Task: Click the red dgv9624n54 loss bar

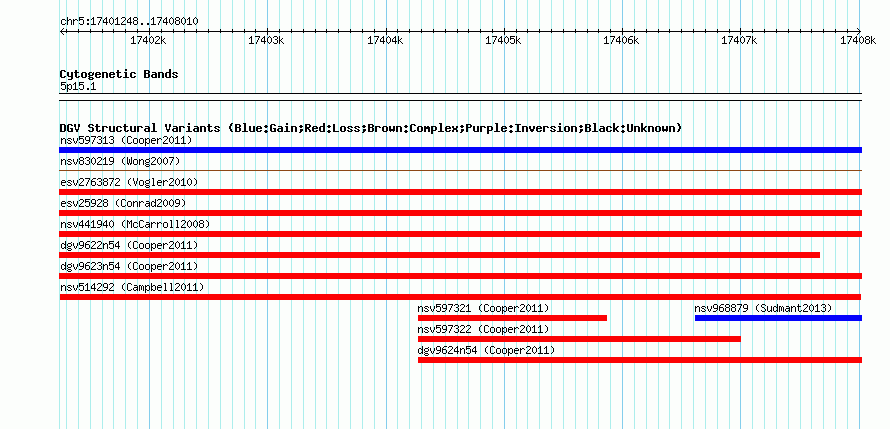Action: 640,360
